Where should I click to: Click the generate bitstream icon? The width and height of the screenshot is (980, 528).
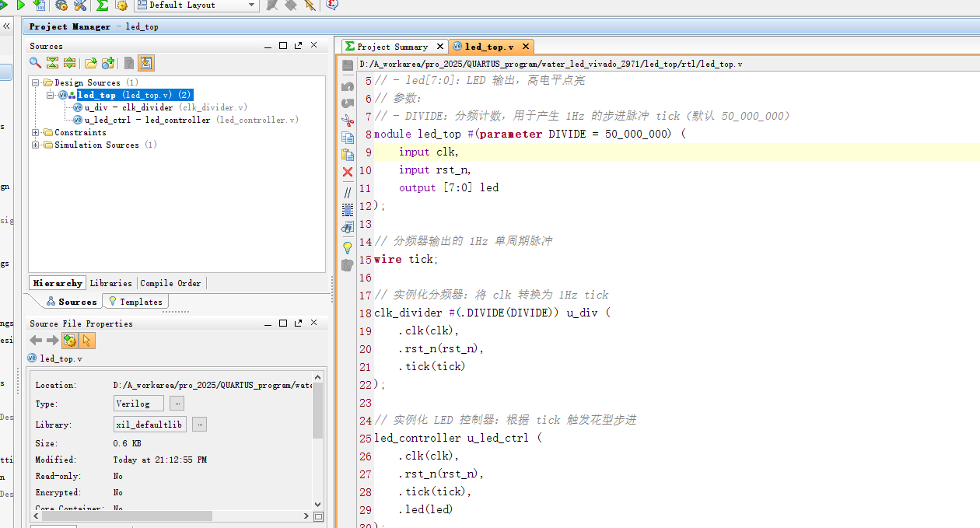[40, 5]
